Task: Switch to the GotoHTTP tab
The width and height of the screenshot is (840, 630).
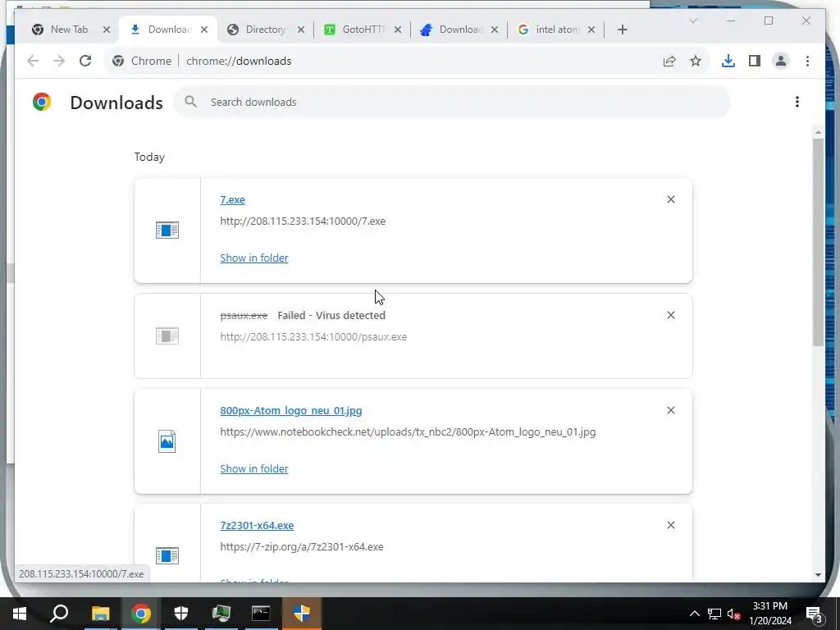Action: [363, 30]
